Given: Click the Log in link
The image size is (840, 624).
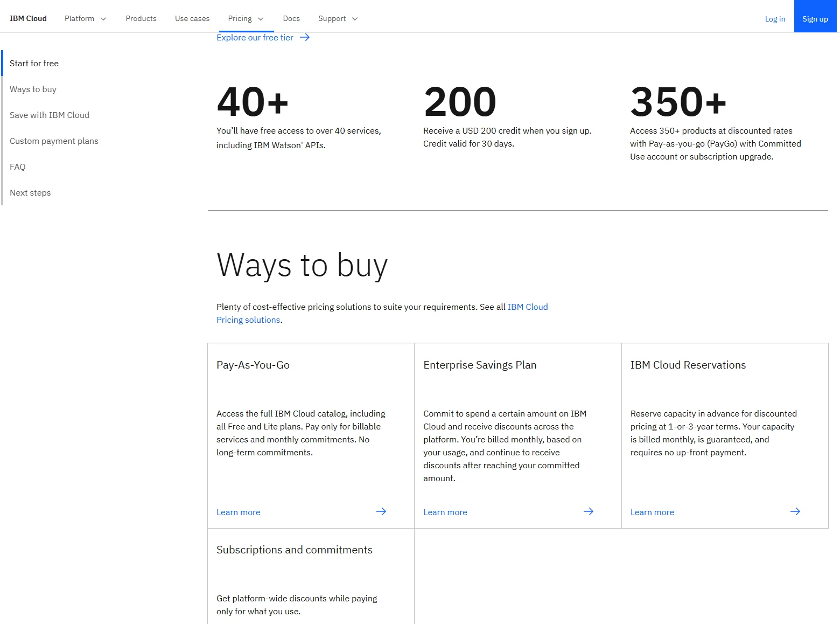Looking at the screenshot, I should [775, 19].
